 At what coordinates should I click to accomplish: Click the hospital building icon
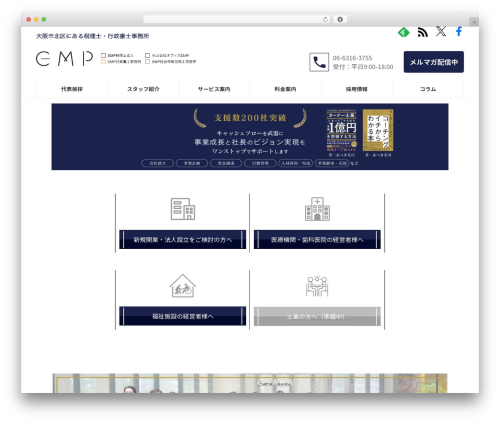[x=317, y=209]
